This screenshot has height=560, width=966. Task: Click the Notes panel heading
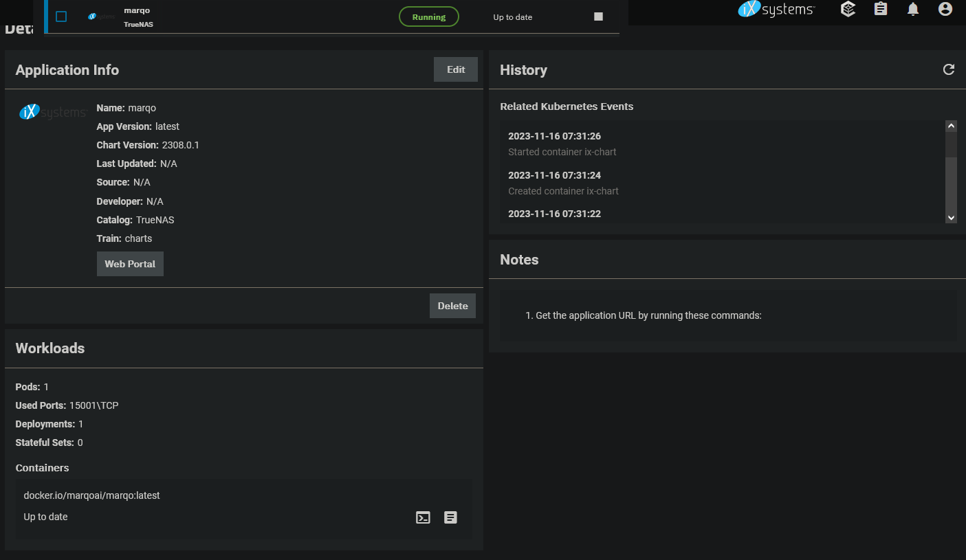coord(519,260)
